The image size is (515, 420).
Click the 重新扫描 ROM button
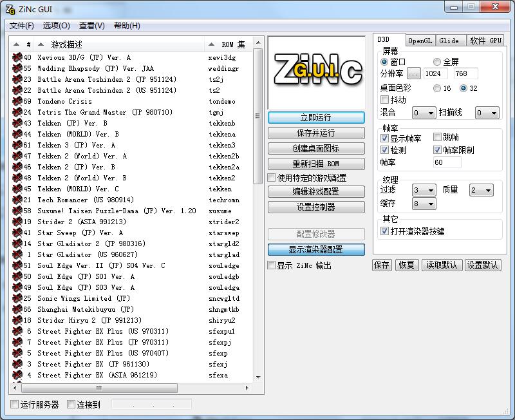coord(316,163)
